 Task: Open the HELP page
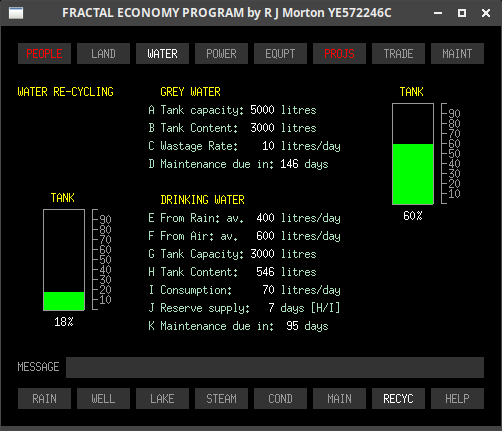[457, 398]
